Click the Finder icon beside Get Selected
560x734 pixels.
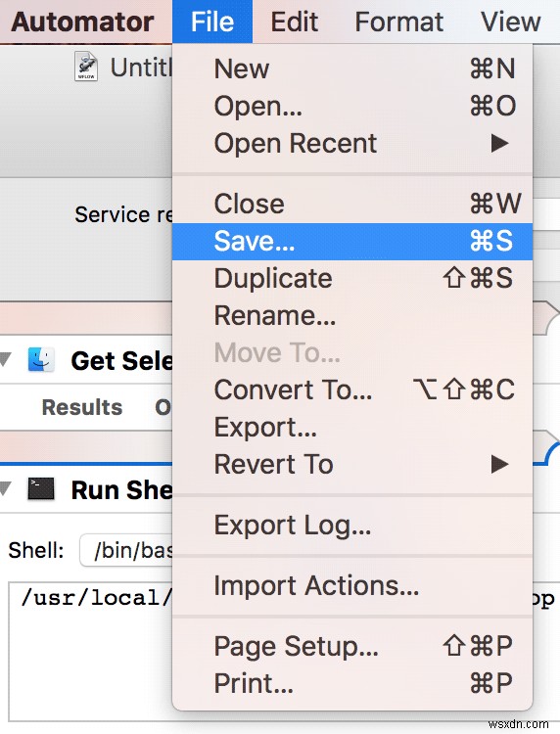tap(41, 360)
